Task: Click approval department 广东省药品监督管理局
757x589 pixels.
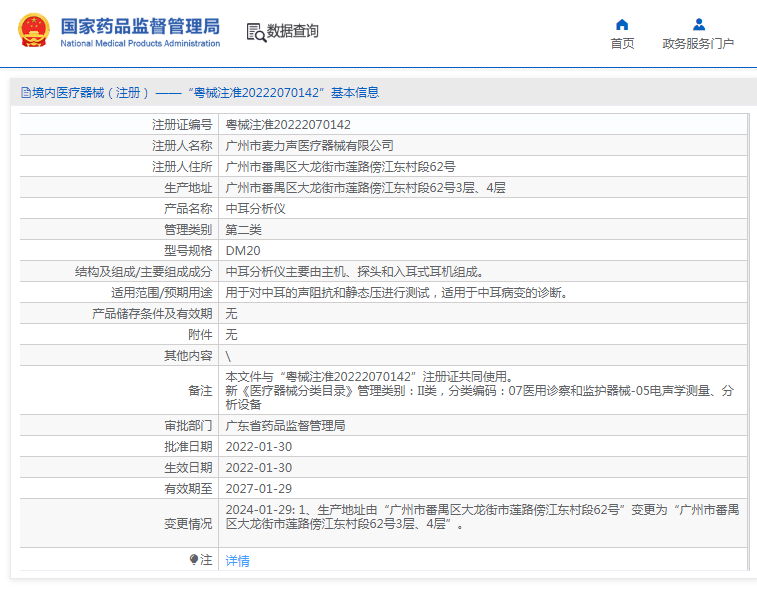Action: click(285, 425)
